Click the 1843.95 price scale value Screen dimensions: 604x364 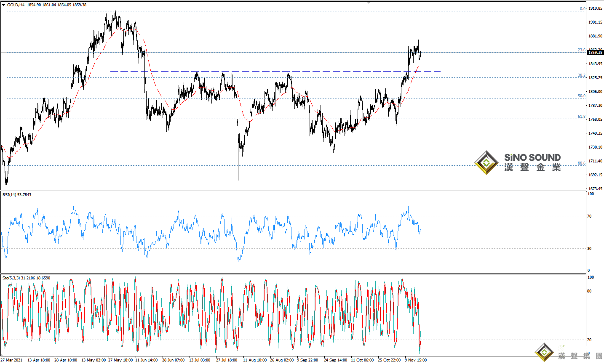click(x=595, y=64)
